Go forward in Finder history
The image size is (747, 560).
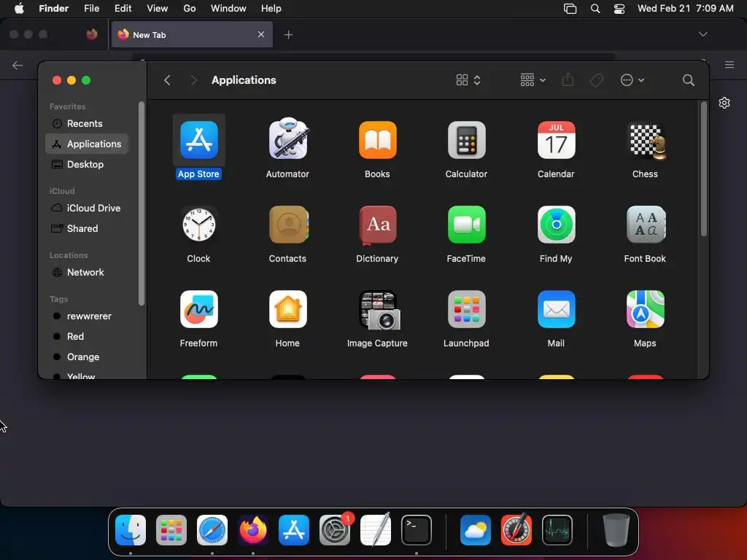[x=193, y=80]
